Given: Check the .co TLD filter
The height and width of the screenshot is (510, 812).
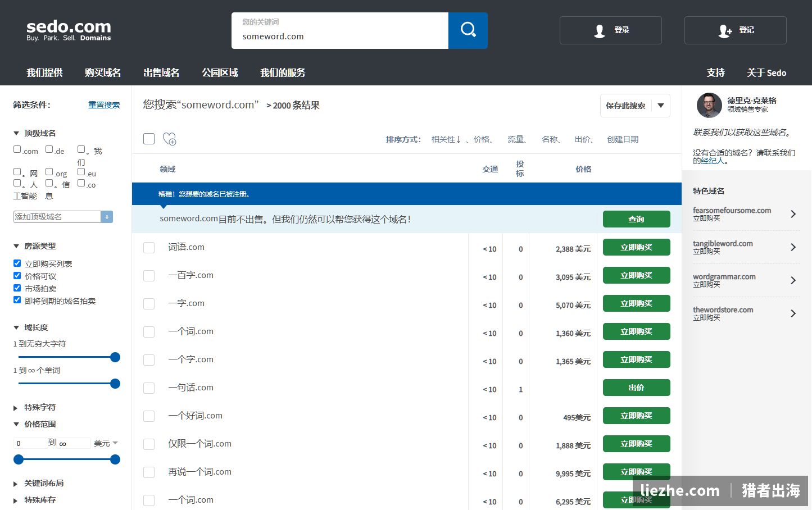Looking at the screenshot, I should tap(81, 183).
